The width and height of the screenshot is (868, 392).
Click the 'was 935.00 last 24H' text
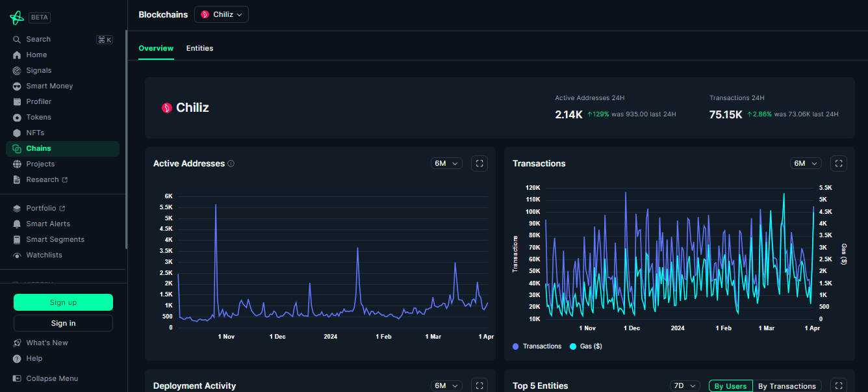click(x=644, y=114)
